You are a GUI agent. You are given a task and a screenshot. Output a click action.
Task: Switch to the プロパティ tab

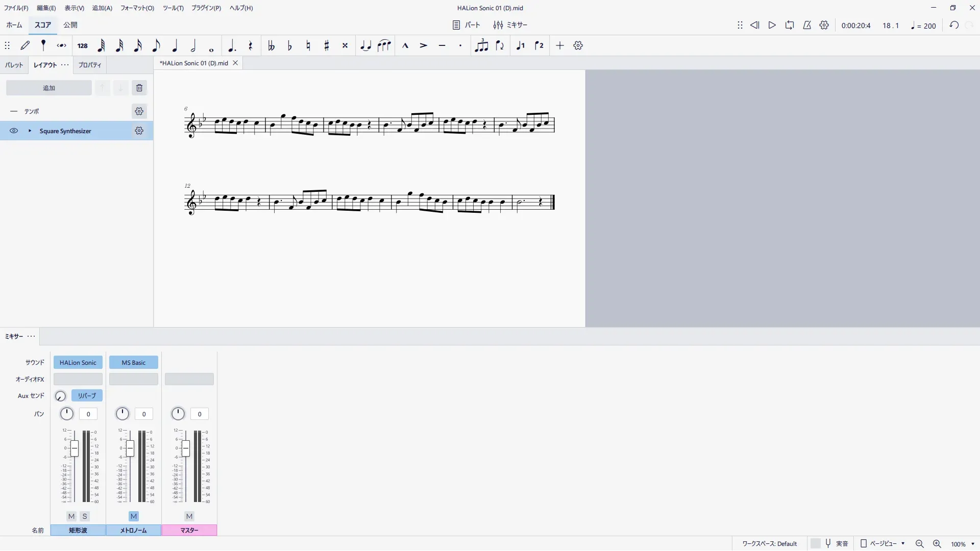click(x=90, y=65)
